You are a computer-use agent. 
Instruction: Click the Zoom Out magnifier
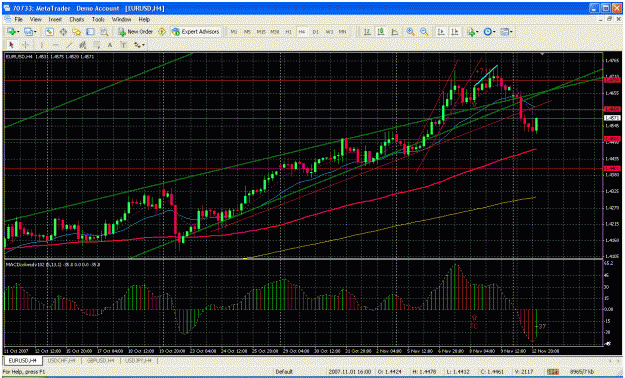tap(424, 32)
